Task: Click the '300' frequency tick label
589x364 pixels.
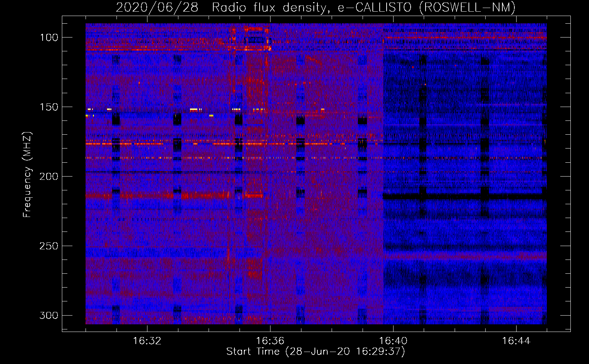Action: [x=49, y=315]
